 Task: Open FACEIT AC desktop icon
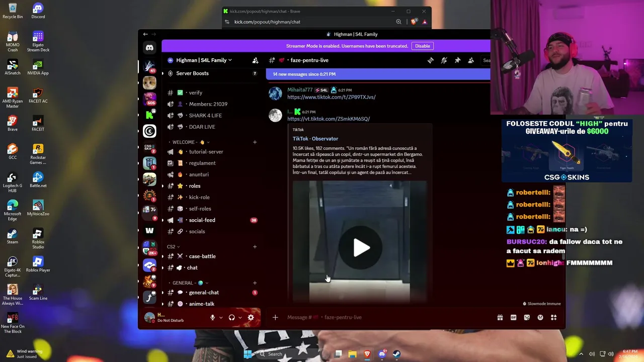click(38, 96)
